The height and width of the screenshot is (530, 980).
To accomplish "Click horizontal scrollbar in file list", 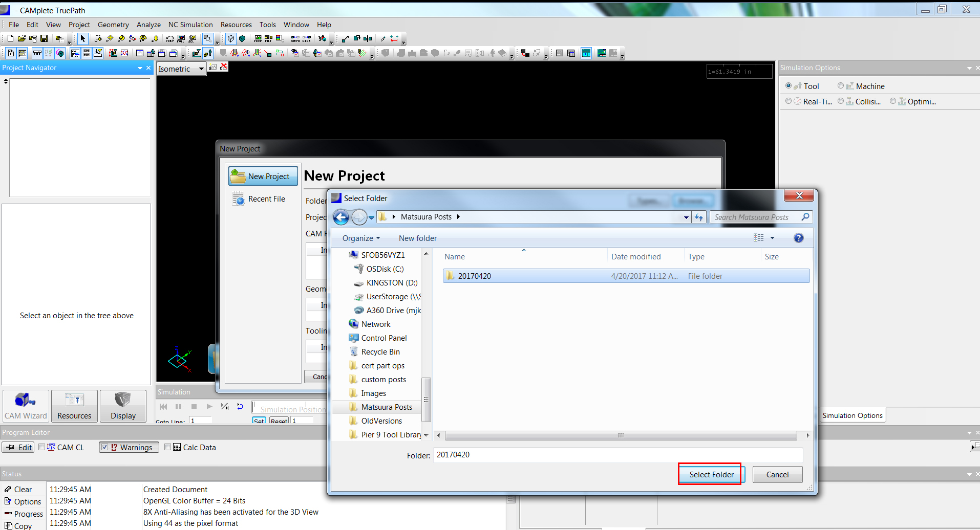I will pyautogui.click(x=621, y=435).
